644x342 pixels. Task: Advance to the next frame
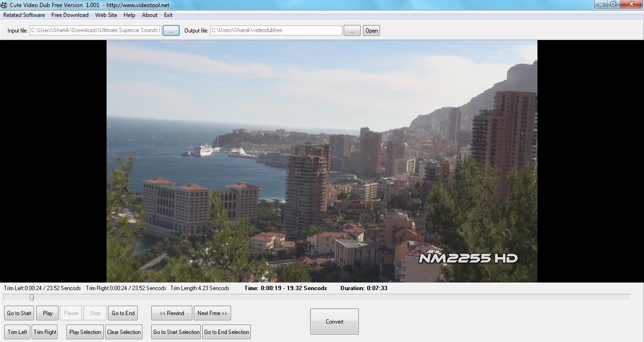point(212,313)
